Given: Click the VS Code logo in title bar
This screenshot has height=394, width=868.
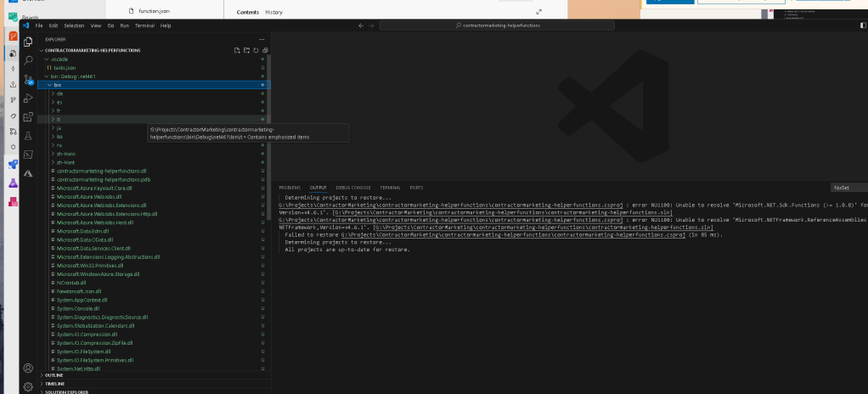Looking at the screenshot, I should (x=25, y=25).
